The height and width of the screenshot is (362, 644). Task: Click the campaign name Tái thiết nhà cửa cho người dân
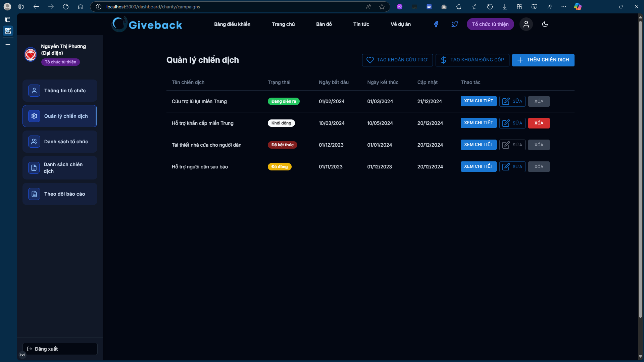(x=206, y=145)
